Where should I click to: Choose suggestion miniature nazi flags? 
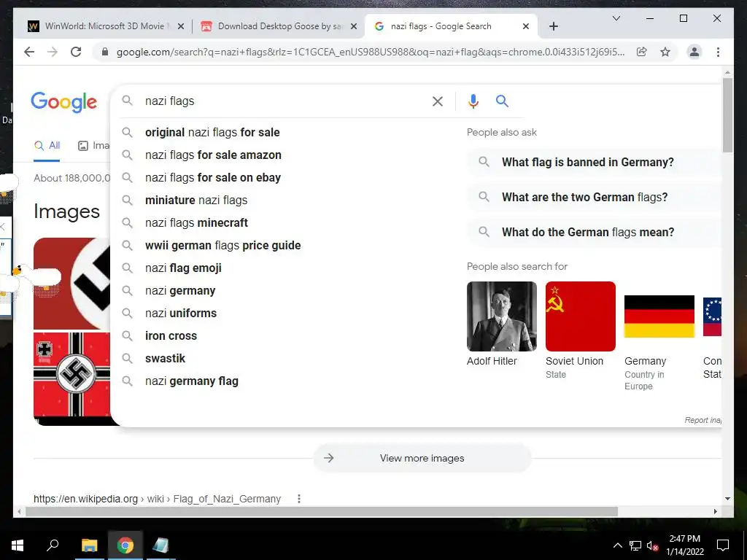(196, 200)
